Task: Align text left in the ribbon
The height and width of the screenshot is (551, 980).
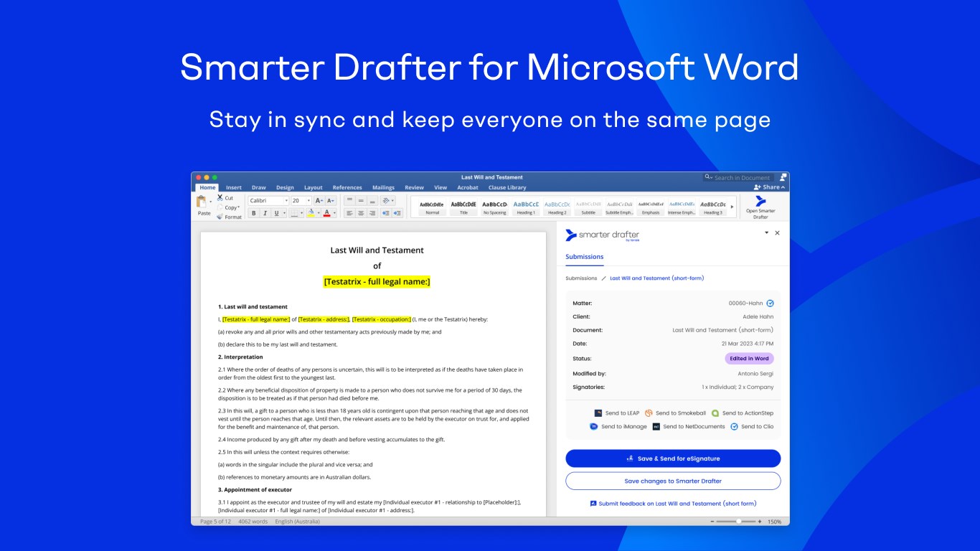Action: point(350,213)
